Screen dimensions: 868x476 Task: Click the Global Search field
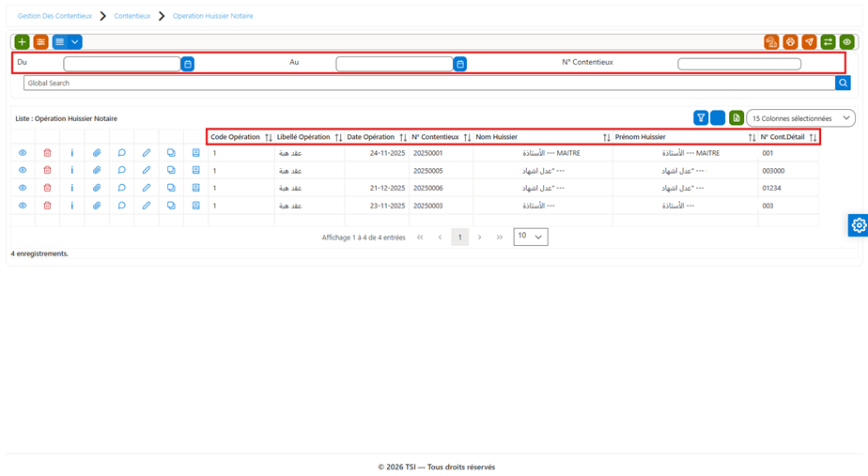tap(429, 83)
